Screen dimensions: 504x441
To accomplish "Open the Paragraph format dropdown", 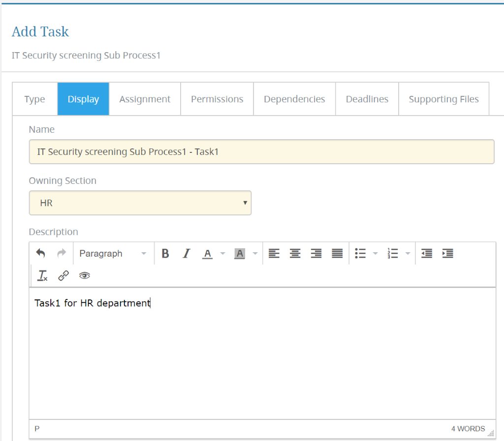I will (113, 253).
